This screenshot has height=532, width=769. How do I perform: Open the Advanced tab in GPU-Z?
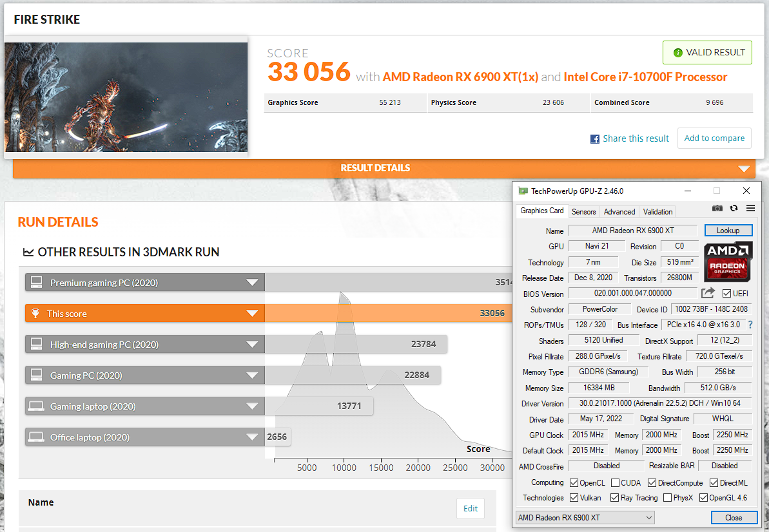tap(619, 212)
